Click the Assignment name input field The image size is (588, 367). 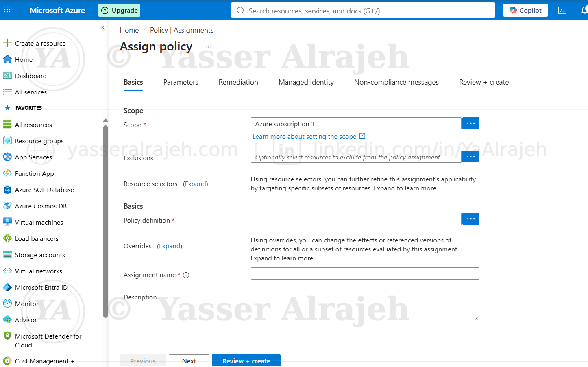365,273
